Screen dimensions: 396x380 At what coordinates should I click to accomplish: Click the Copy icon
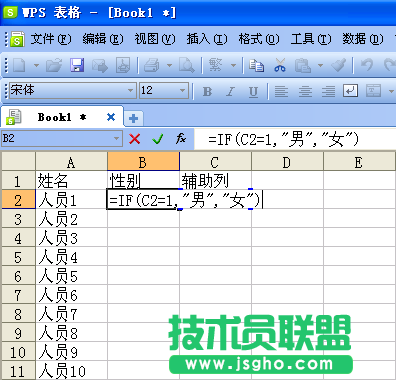257,65
